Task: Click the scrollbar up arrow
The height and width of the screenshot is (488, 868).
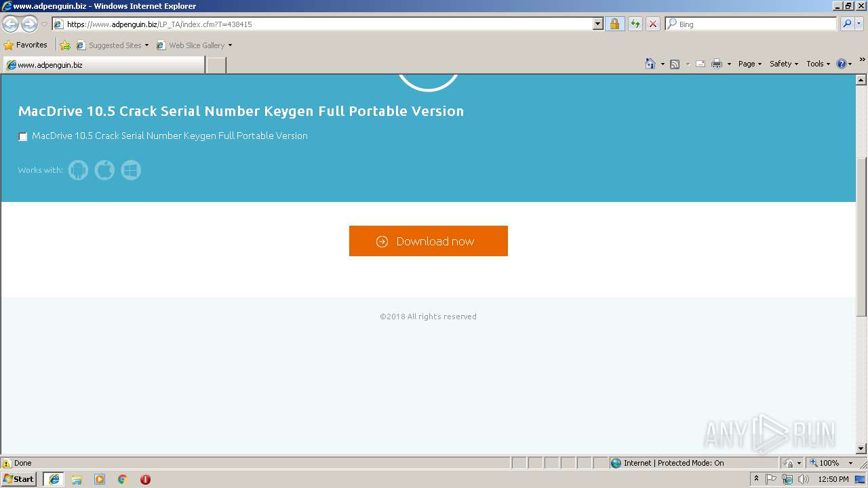Action: point(861,80)
